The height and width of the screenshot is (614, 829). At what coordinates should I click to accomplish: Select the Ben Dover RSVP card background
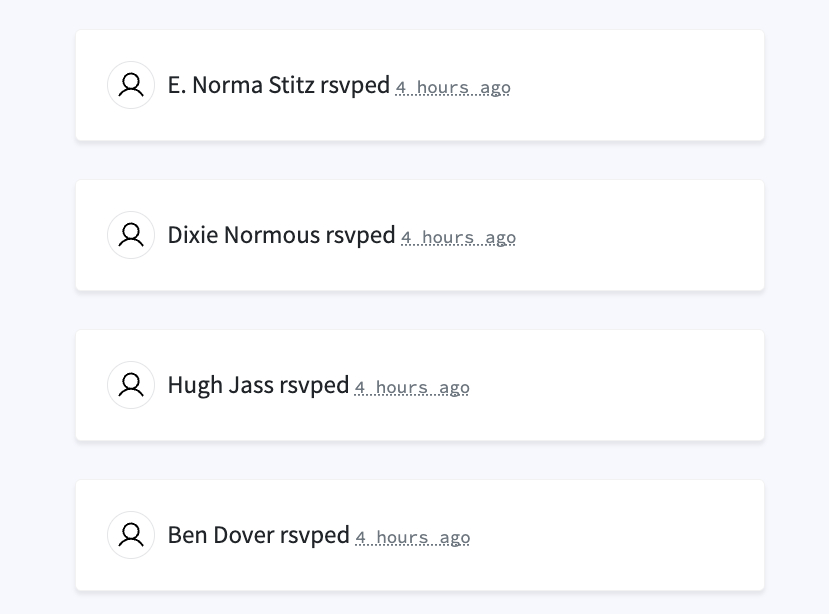[640, 535]
